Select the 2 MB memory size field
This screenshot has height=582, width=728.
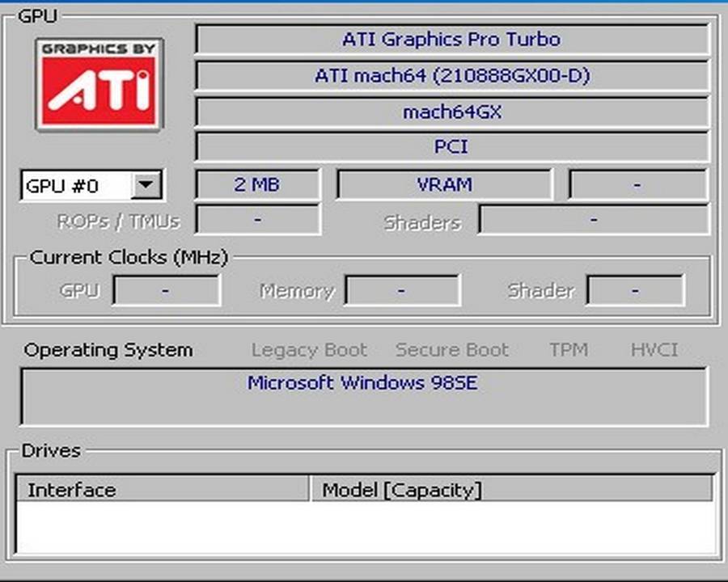257,184
